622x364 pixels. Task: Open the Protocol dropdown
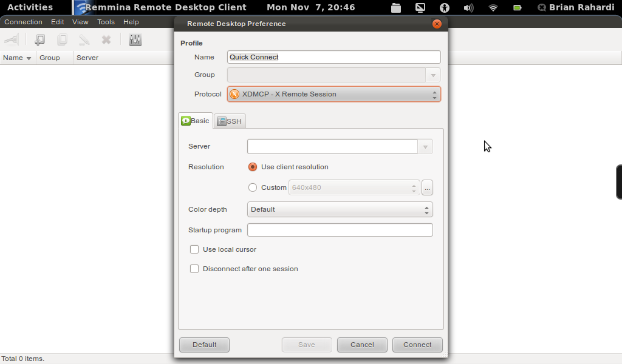(333, 94)
